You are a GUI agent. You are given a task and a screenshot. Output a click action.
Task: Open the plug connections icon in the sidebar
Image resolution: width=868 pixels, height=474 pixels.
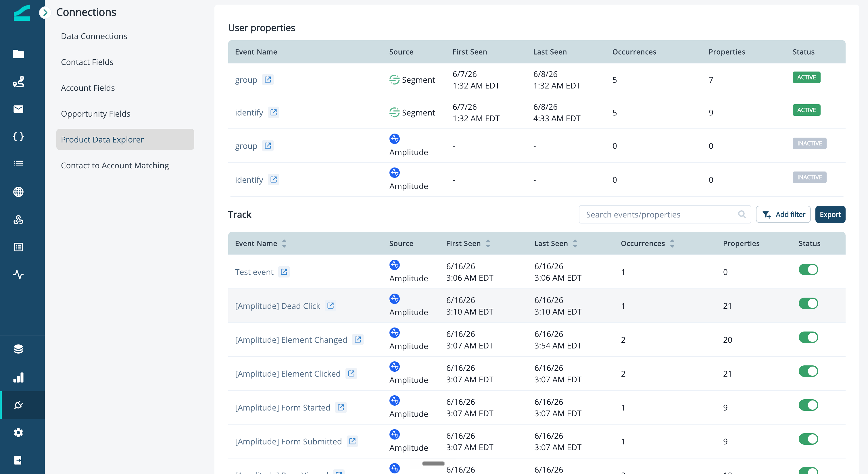coord(18,405)
